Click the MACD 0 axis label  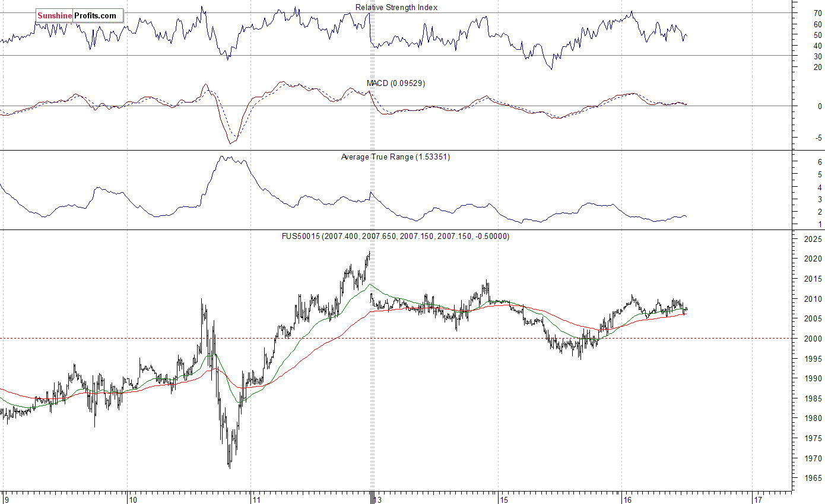pyautogui.click(x=820, y=106)
